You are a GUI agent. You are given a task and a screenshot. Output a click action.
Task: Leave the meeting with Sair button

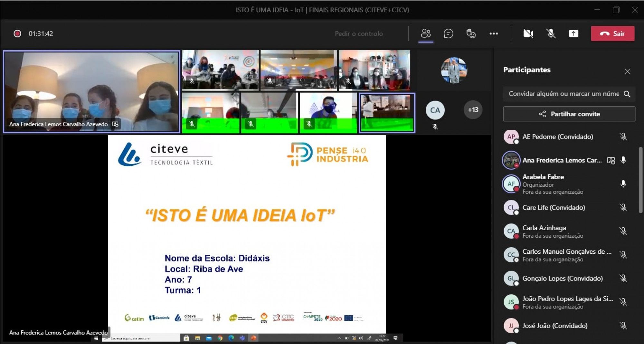pos(612,34)
